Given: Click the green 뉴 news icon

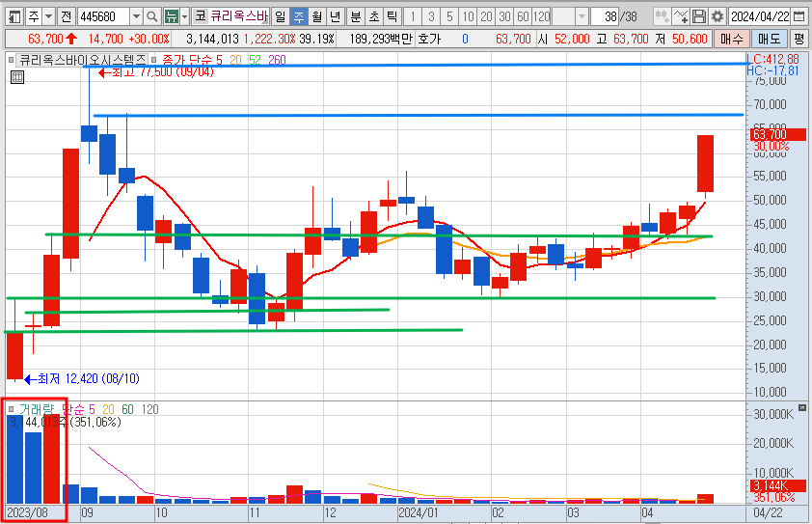Looking at the screenshot, I should (171, 17).
